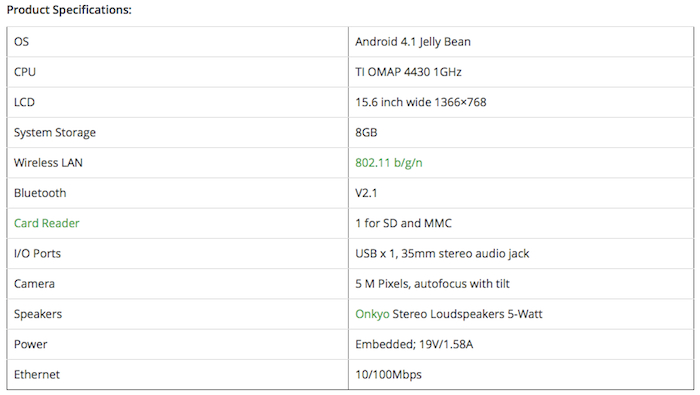Select the CPU row label
The height and width of the screenshot is (395, 700).
(25, 72)
